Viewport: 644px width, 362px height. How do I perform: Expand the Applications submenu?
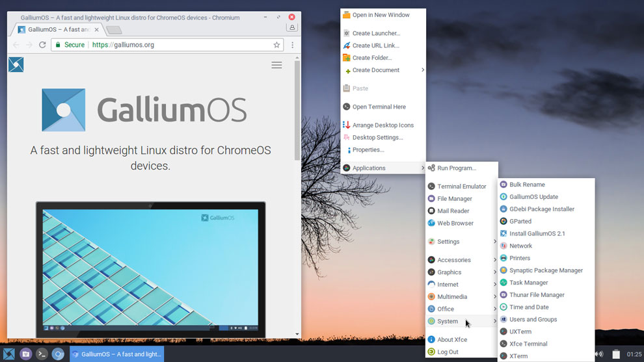point(383,168)
